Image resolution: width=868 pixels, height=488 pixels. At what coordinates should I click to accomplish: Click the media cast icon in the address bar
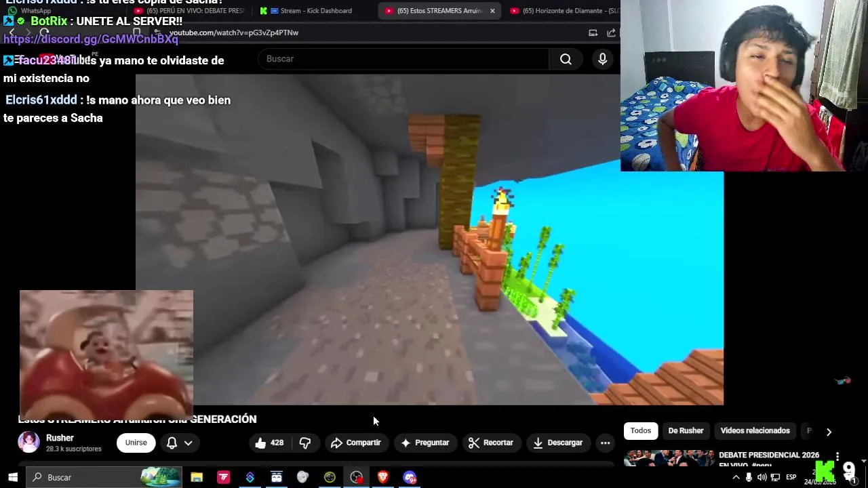(593, 33)
